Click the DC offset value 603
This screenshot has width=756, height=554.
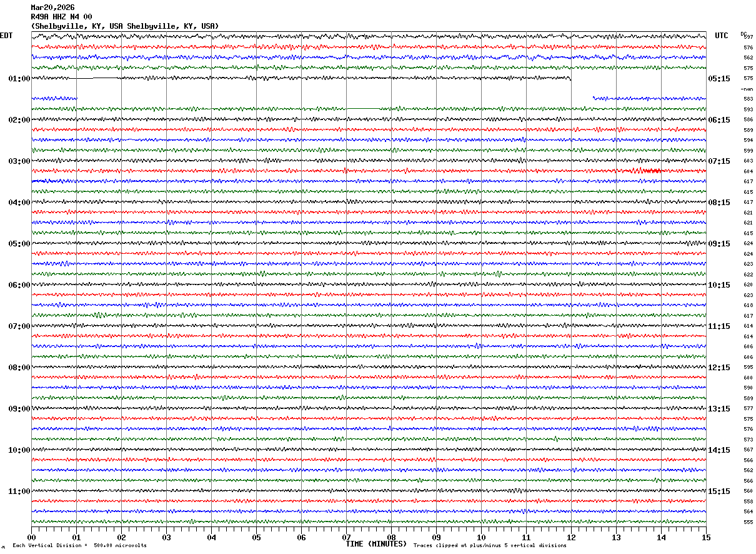tap(748, 161)
